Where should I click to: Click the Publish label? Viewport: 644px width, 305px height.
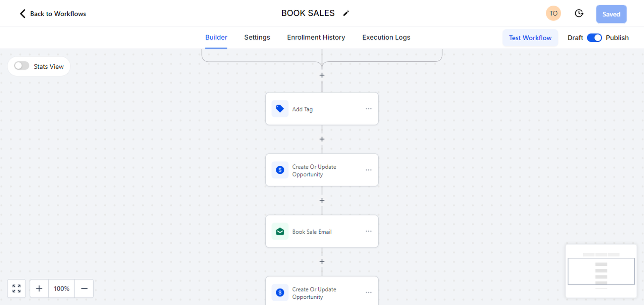coord(617,38)
